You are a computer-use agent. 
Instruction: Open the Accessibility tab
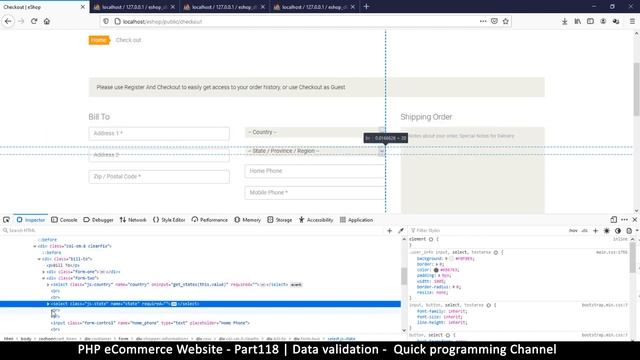316,220
